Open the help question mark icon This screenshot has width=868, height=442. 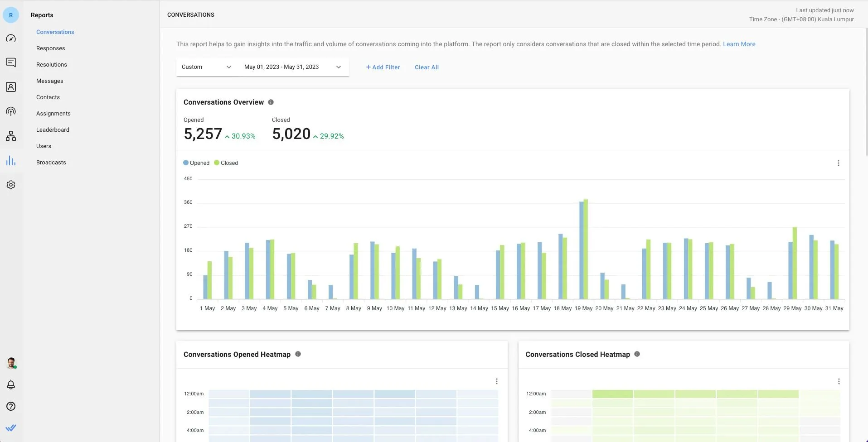11,406
